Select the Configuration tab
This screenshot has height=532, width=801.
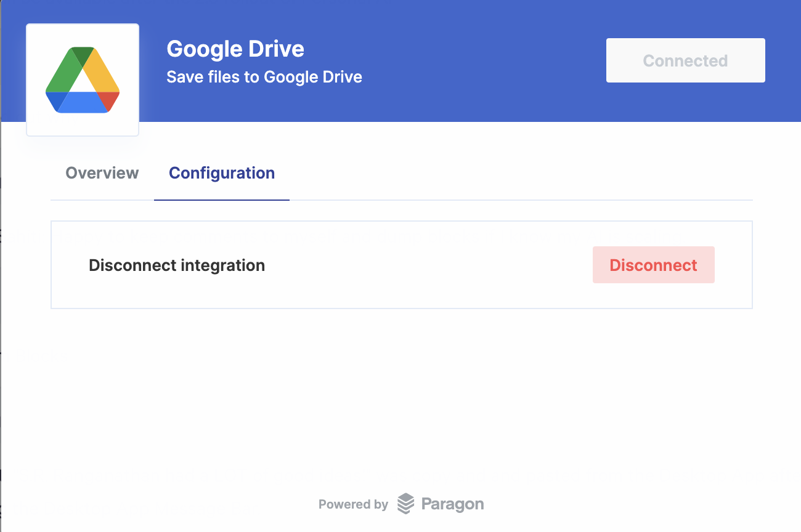(x=222, y=173)
